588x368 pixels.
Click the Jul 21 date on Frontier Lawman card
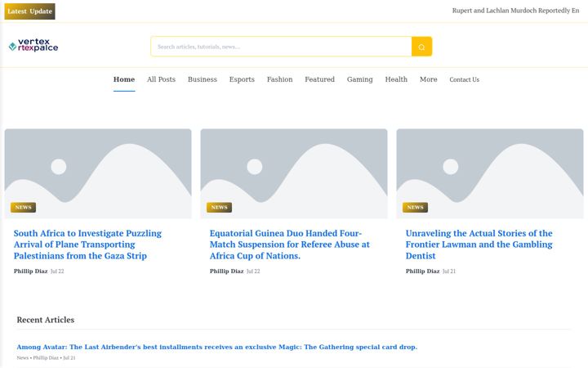click(x=449, y=272)
